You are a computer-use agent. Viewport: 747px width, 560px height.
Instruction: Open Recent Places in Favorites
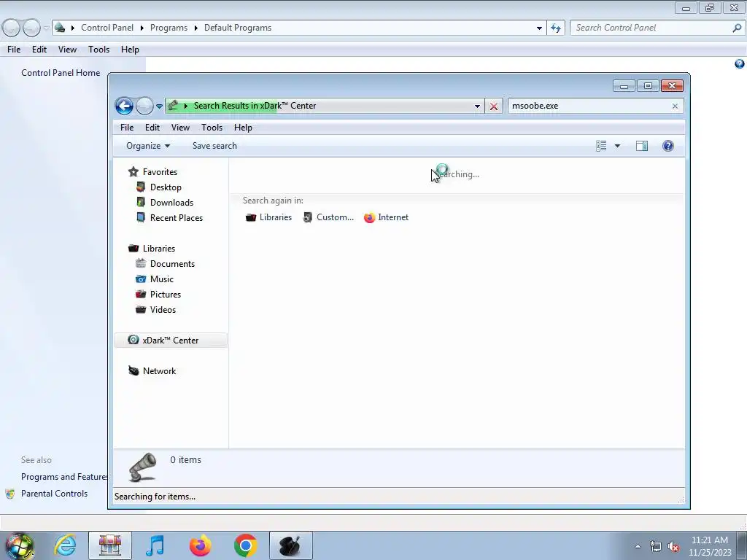pos(177,217)
